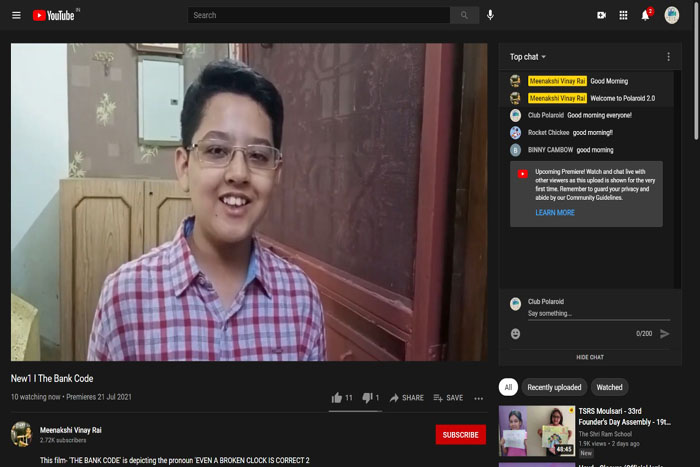The width and height of the screenshot is (700, 467).
Task: Click the video player area
Action: pos(249,202)
